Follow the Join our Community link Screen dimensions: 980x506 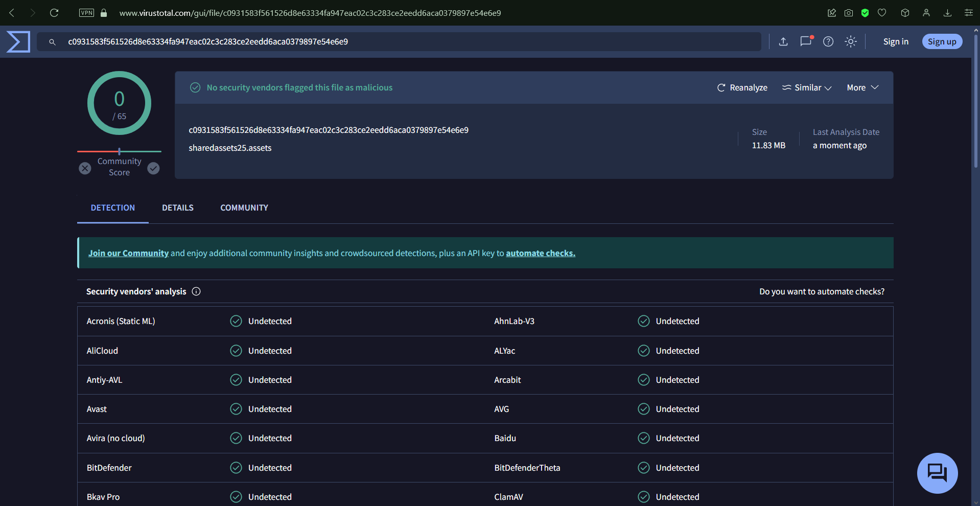pyautogui.click(x=128, y=253)
